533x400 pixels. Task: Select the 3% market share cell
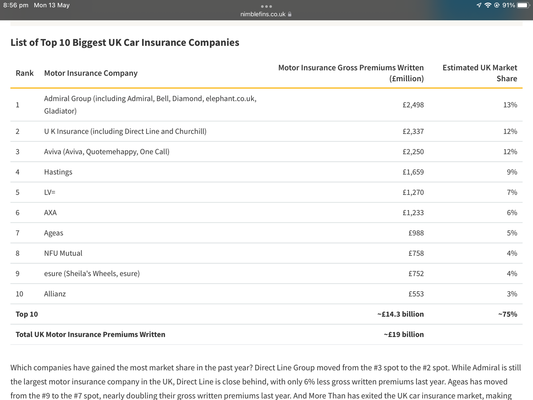512,294
